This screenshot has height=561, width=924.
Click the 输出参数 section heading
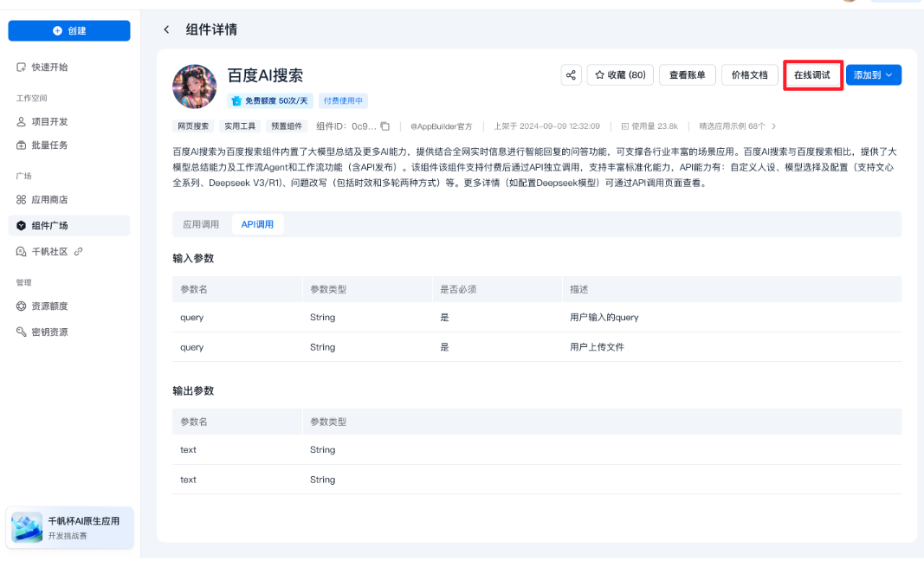[x=193, y=390]
